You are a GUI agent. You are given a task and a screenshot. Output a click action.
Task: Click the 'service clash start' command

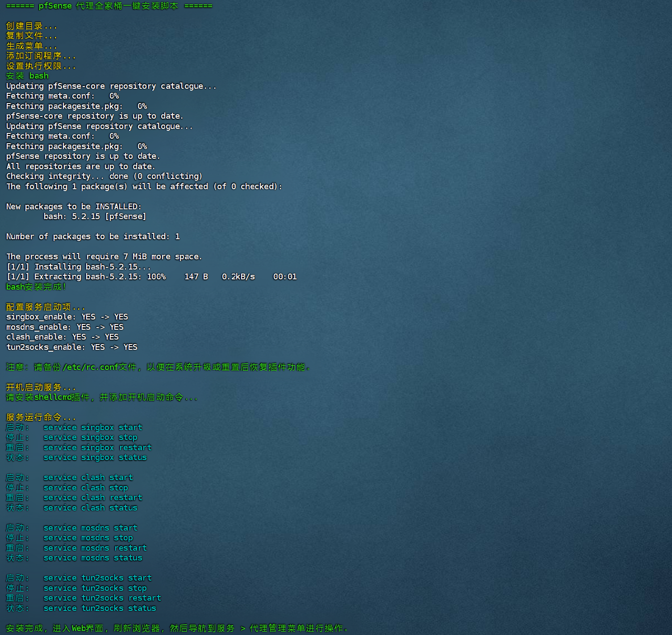(88, 477)
